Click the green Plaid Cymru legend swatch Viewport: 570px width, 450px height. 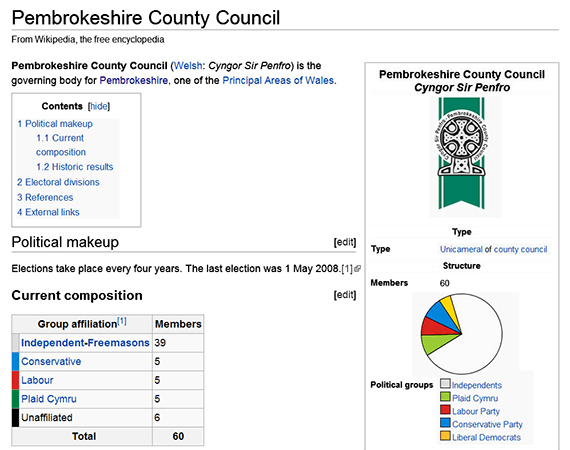(445, 397)
